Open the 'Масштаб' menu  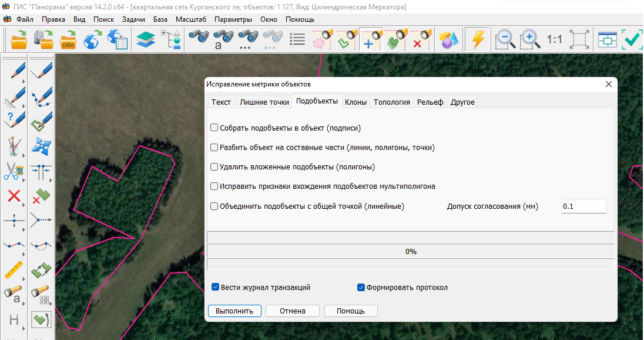coord(190,19)
